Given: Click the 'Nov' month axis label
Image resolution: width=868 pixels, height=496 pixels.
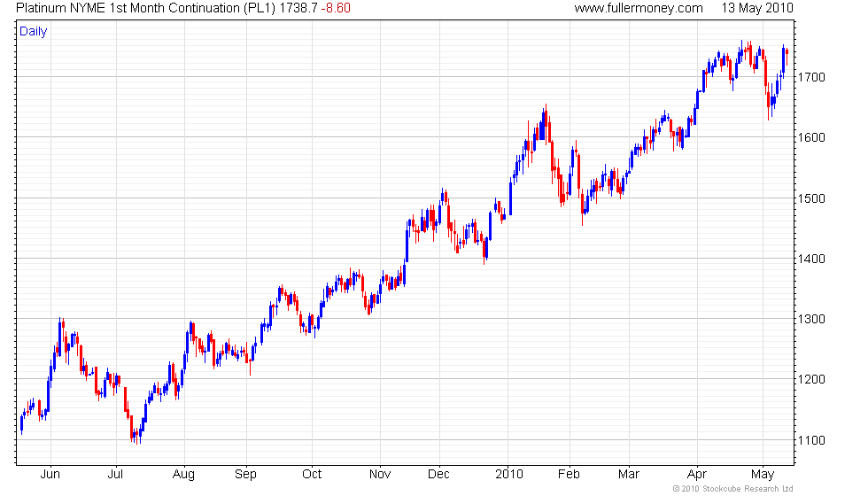Looking at the screenshot, I should 380,475.
